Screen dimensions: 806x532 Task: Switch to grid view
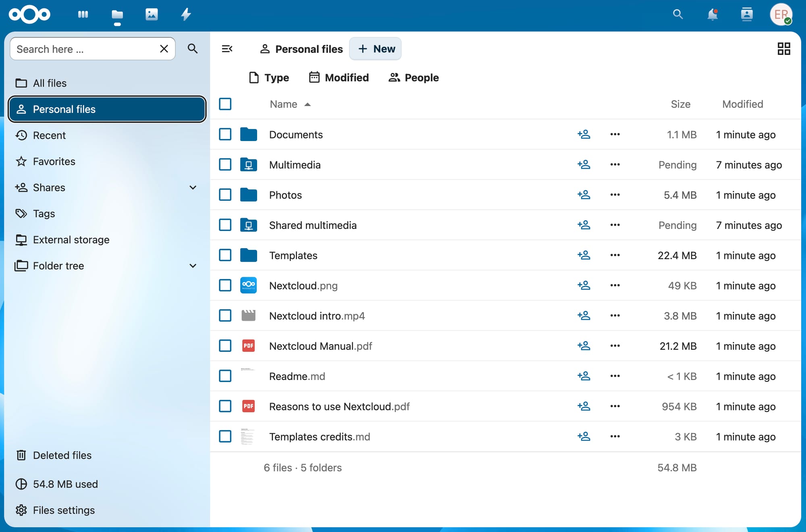click(x=783, y=49)
